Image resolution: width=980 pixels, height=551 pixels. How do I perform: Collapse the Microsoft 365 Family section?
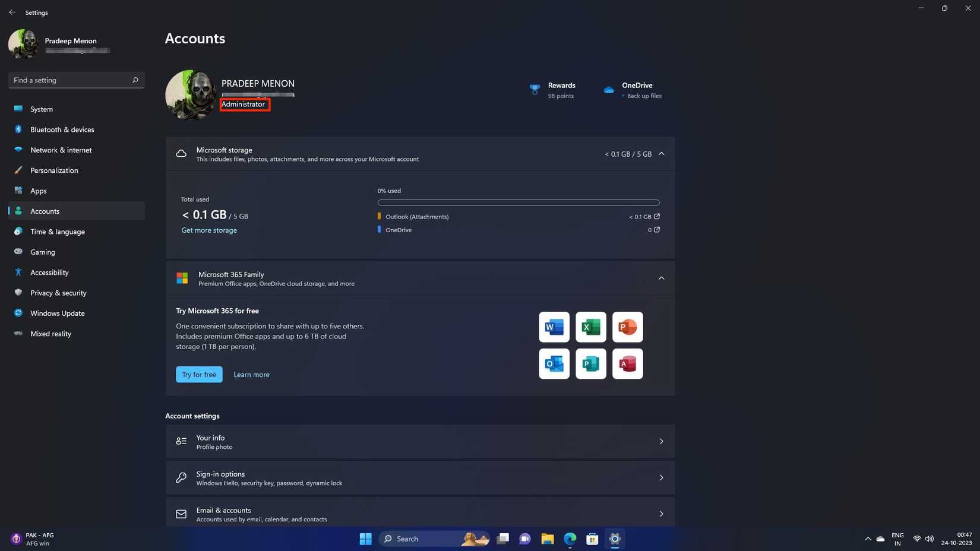point(661,278)
